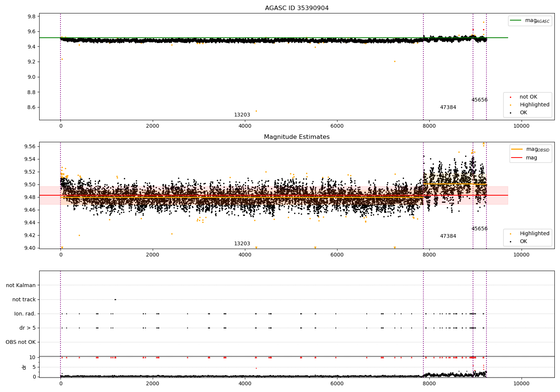Select the 13203 annotation in Magnitude Estimates plot

pyautogui.click(x=242, y=244)
